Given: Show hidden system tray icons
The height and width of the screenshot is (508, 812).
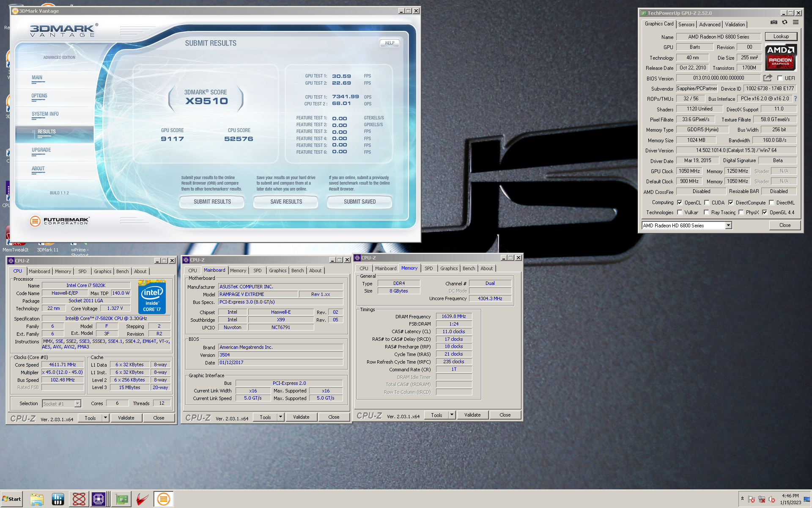Looking at the screenshot, I should click(x=742, y=499).
